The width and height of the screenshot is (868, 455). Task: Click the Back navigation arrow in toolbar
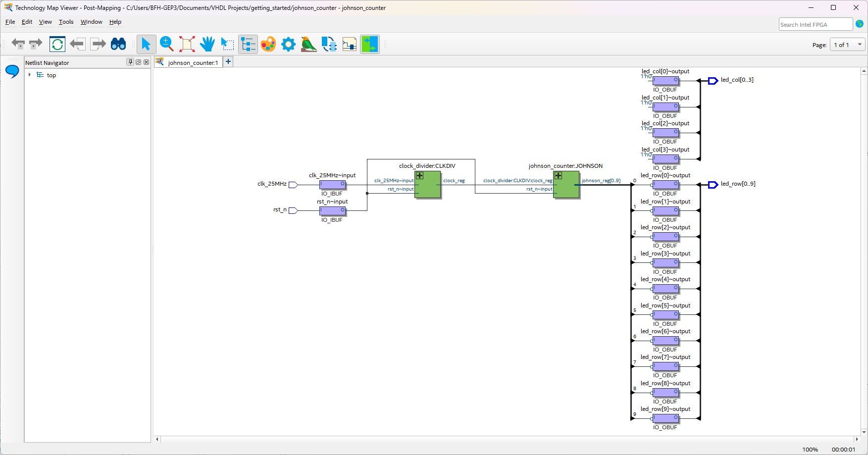pos(18,44)
